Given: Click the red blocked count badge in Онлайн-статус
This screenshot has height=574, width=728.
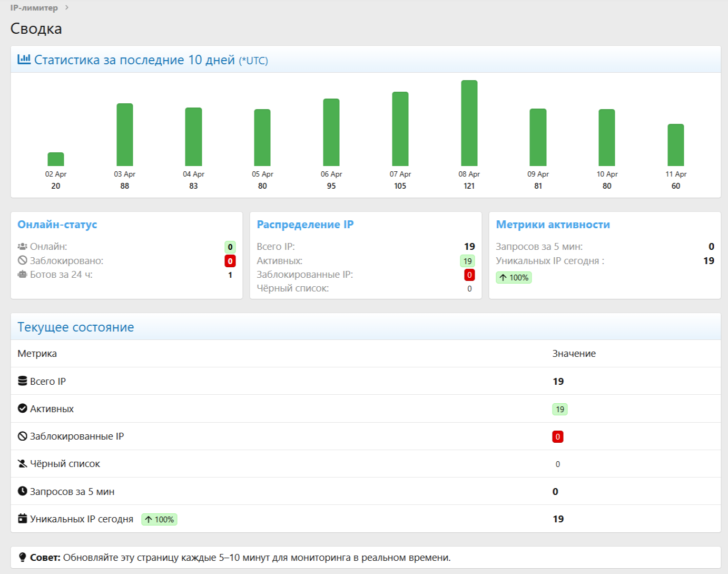Looking at the screenshot, I should pos(230,261).
